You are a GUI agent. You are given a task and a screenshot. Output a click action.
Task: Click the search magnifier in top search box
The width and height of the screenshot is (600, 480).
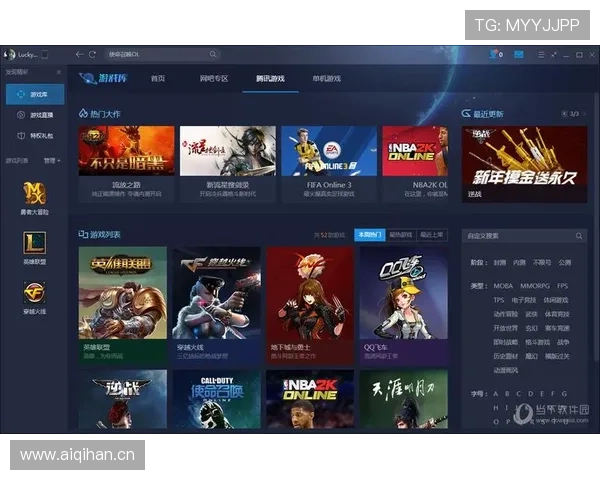[x=213, y=54]
